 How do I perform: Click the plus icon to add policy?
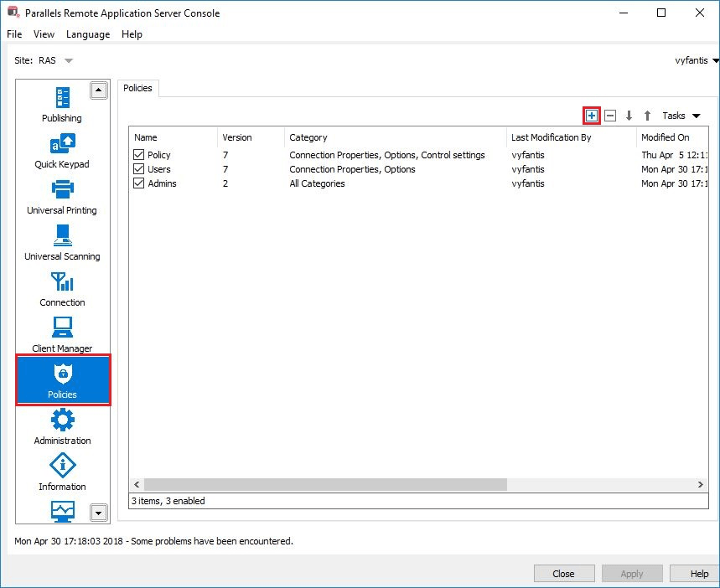click(592, 116)
